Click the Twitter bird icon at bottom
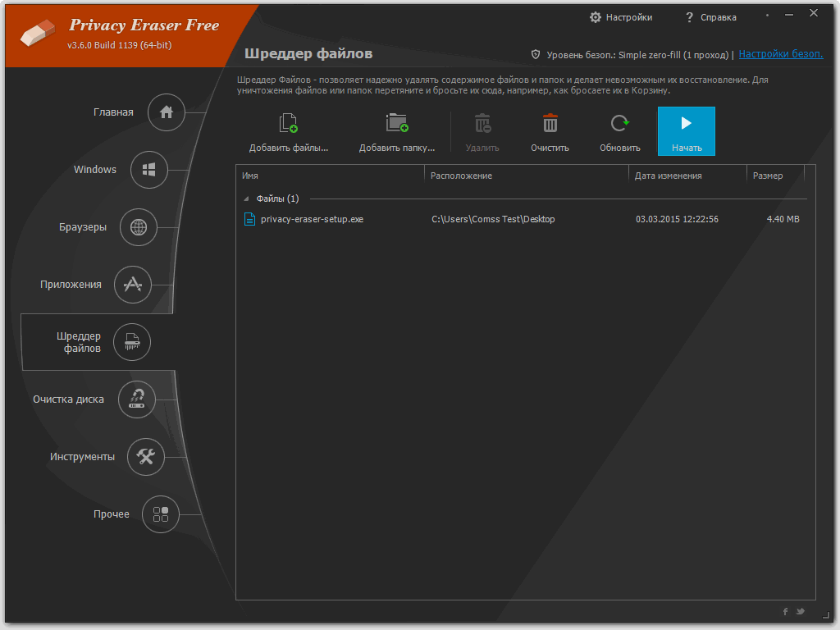The image size is (840, 630). (x=801, y=611)
